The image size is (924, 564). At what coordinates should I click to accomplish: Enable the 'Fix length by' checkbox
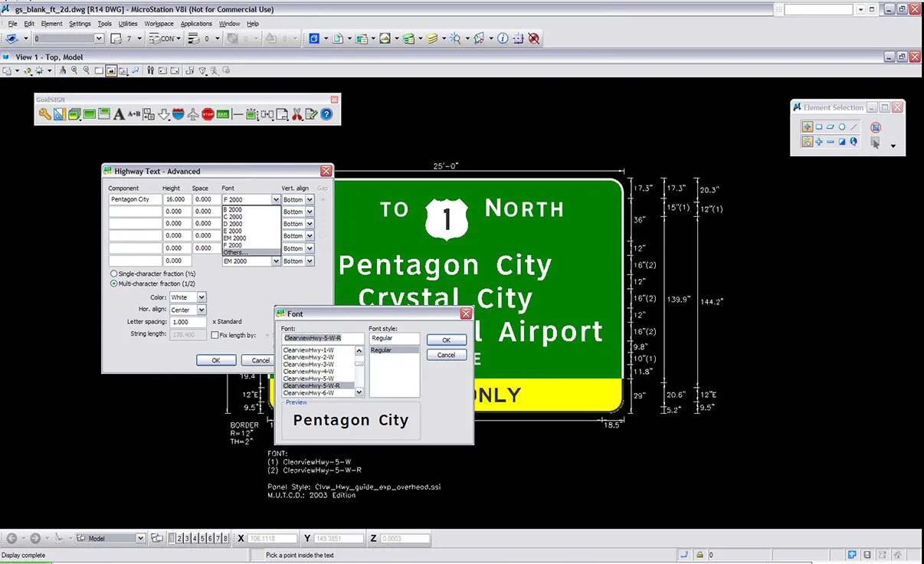tap(215, 335)
